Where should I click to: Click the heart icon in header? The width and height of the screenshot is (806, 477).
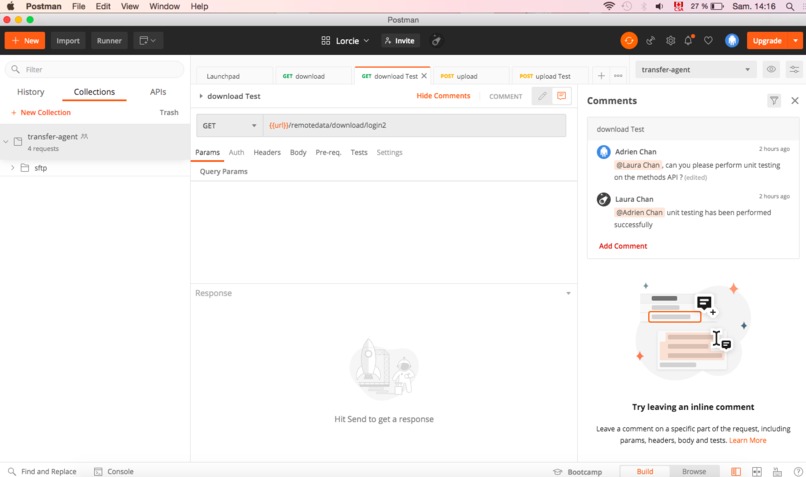708,41
